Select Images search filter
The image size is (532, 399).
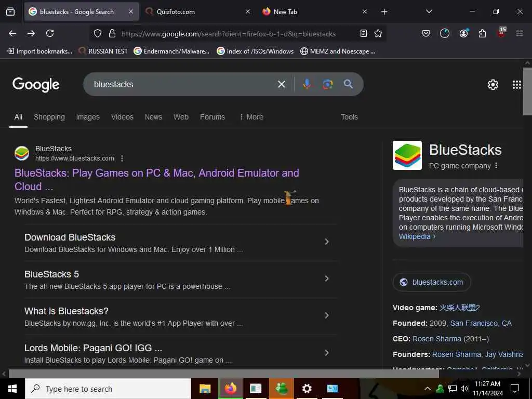tap(88, 117)
